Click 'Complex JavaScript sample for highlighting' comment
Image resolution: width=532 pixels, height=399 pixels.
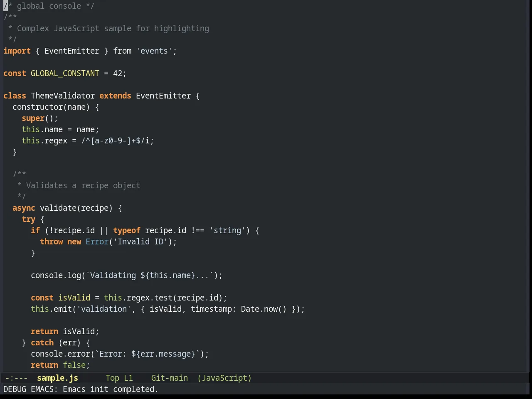(113, 28)
